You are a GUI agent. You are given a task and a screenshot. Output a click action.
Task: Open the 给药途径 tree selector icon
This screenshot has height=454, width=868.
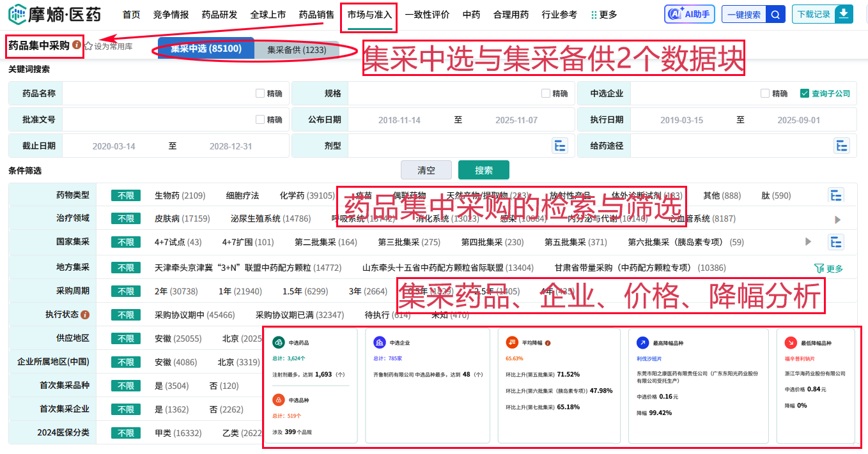842,146
